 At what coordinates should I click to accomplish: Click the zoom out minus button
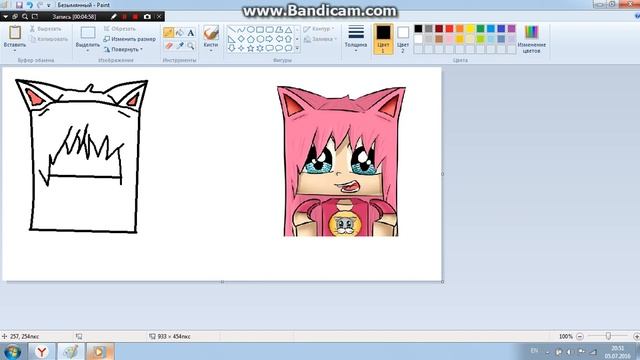[580, 336]
